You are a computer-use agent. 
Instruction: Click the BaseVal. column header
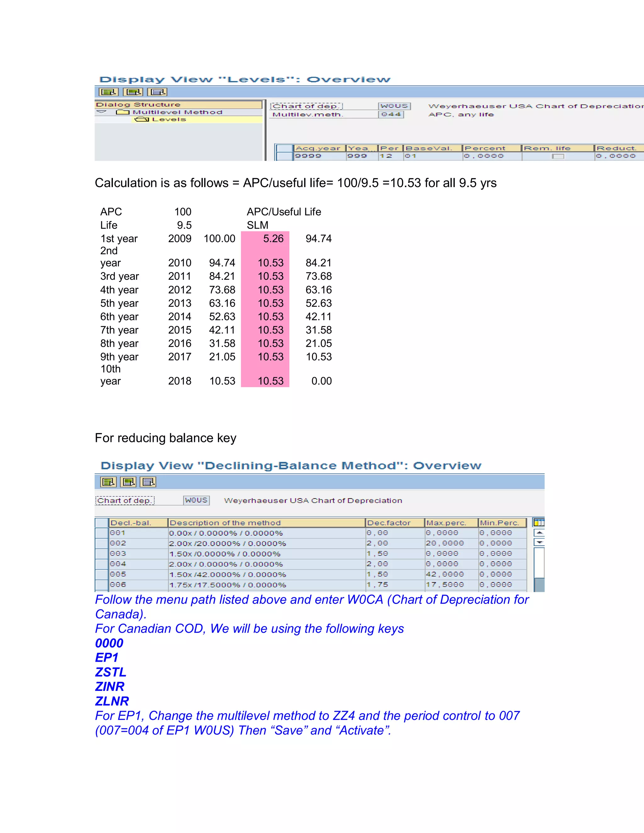[433, 148]
